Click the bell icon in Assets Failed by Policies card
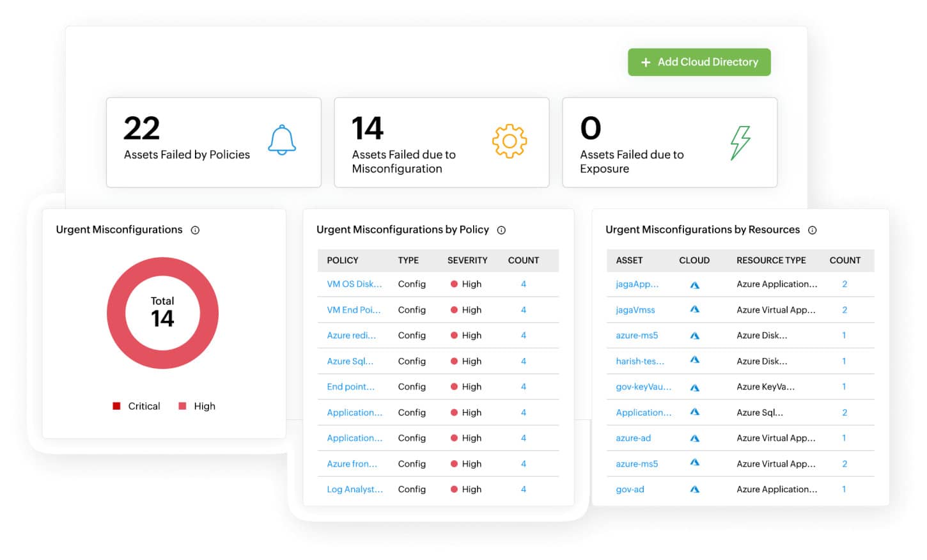This screenshot has height=560, width=927. coord(281,141)
